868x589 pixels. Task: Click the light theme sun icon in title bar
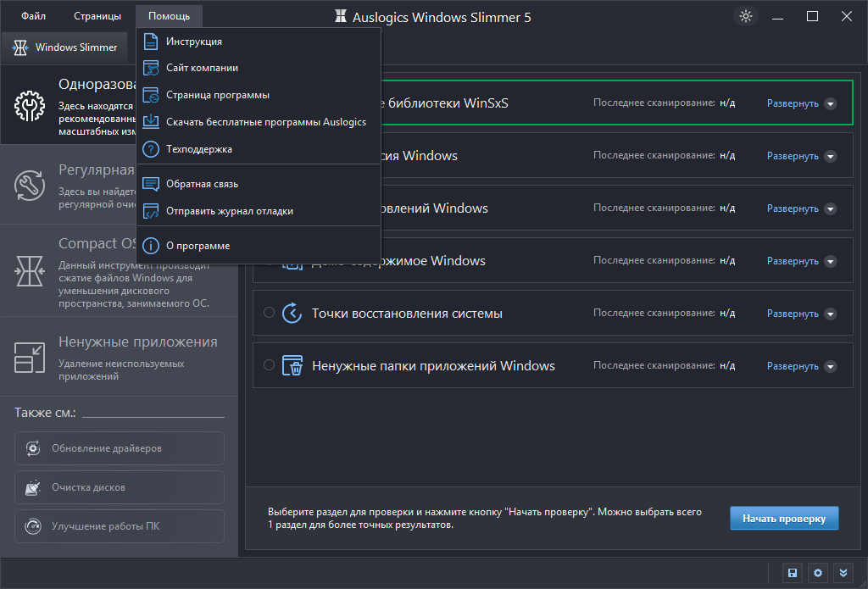tap(746, 16)
